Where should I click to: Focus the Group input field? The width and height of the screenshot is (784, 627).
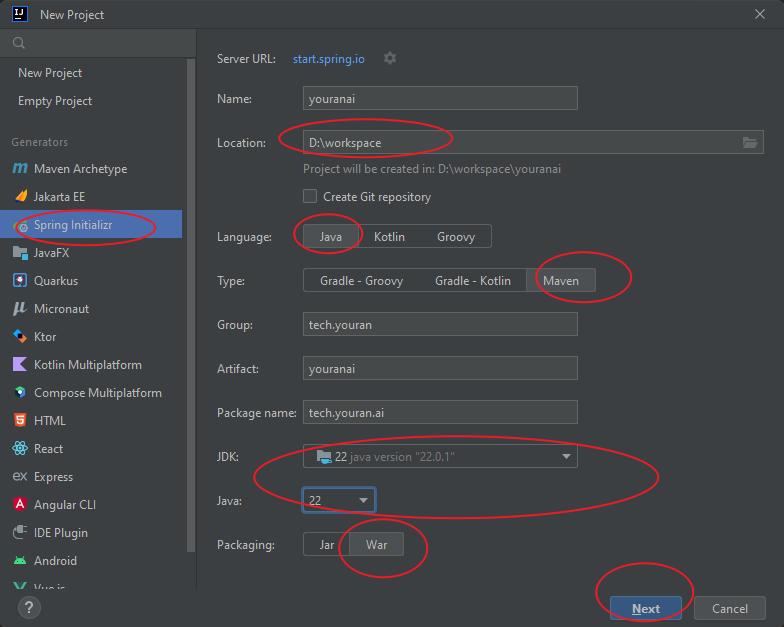pyautogui.click(x=440, y=324)
